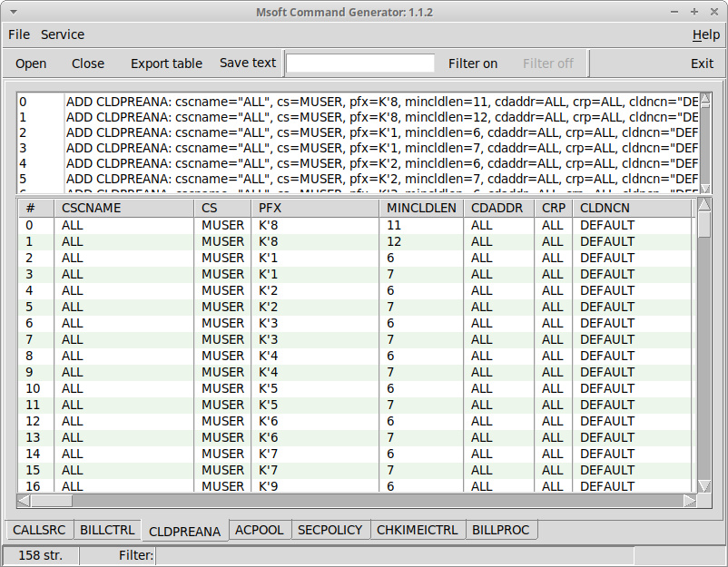Switch to the ACPOOL tab

pos(259,530)
